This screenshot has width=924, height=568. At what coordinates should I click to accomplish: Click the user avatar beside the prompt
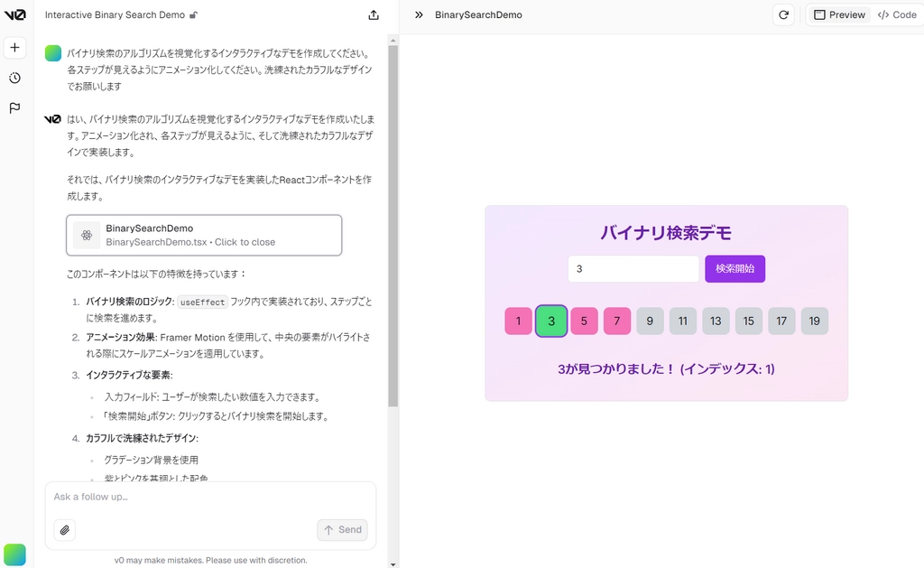(x=53, y=53)
